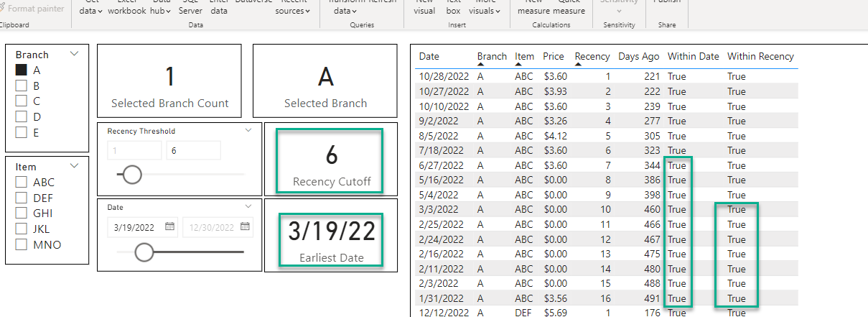Click price cell $3.56 in table
The width and height of the screenshot is (868, 317).
[x=555, y=298]
